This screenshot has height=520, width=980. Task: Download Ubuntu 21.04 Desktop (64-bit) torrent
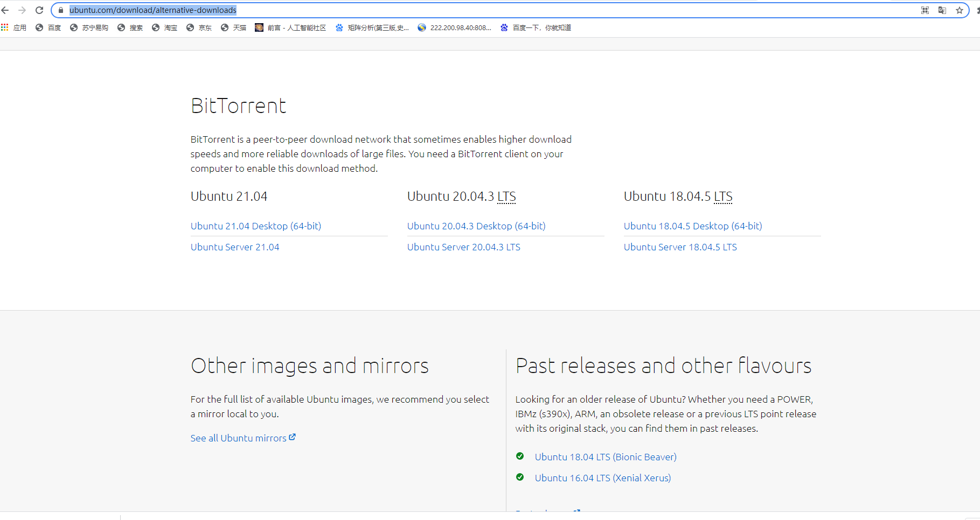point(256,226)
